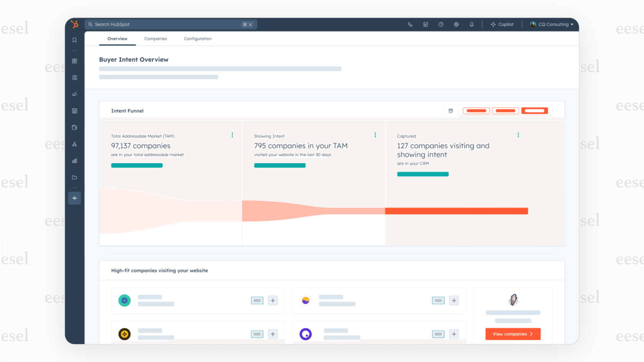Image resolution: width=644 pixels, height=362 pixels.
Task: Expand the CQ Consulting account dropdown
Action: [x=551, y=24]
